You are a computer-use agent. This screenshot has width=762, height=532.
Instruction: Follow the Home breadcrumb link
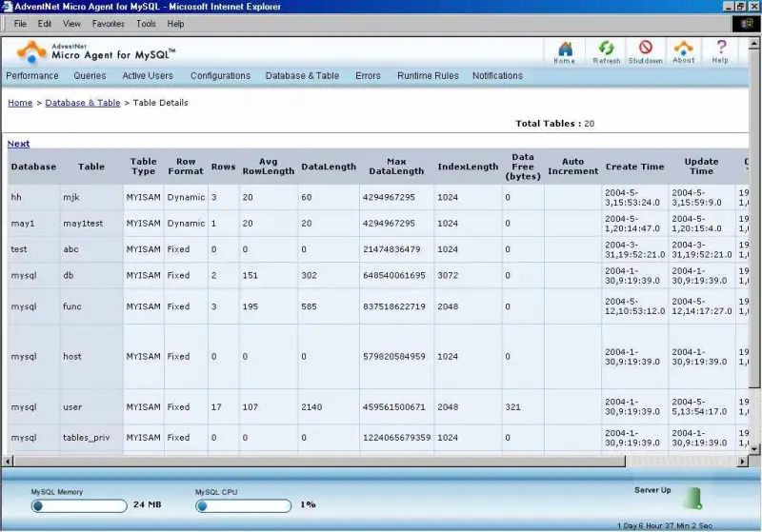point(20,103)
